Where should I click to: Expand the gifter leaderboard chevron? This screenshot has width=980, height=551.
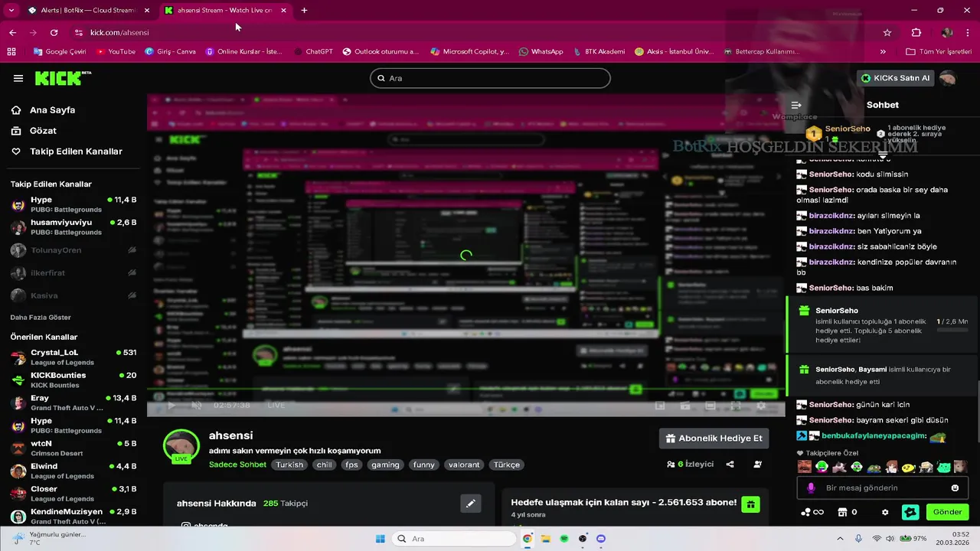click(883, 155)
